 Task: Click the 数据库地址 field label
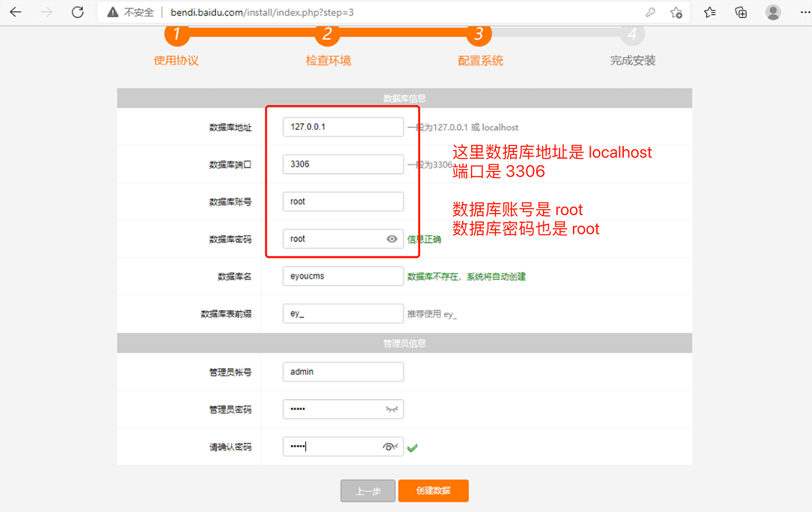click(x=231, y=127)
